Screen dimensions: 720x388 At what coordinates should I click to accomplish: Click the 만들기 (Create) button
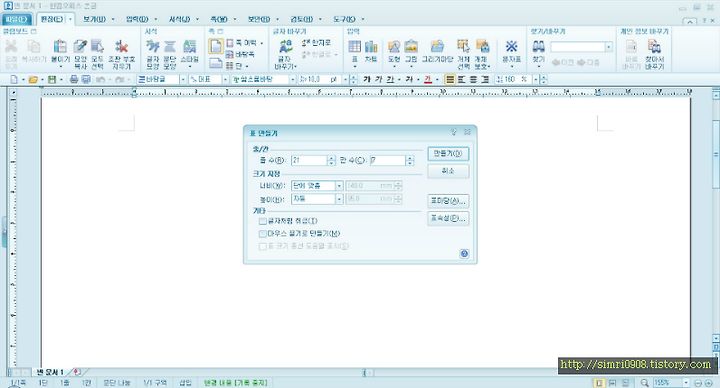coord(448,154)
